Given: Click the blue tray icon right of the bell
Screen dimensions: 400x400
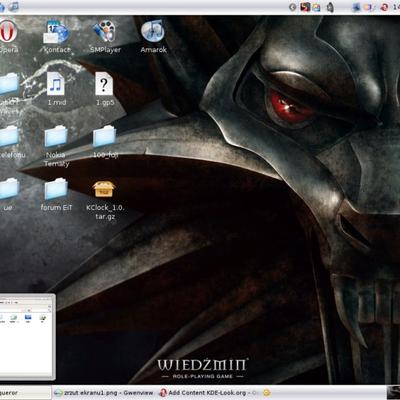Looking at the screenshot, I should click(x=357, y=7).
